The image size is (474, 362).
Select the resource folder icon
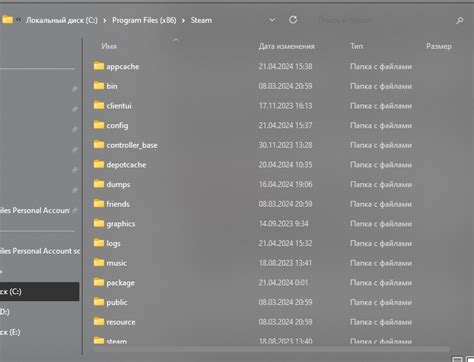pyautogui.click(x=99, y=321)
